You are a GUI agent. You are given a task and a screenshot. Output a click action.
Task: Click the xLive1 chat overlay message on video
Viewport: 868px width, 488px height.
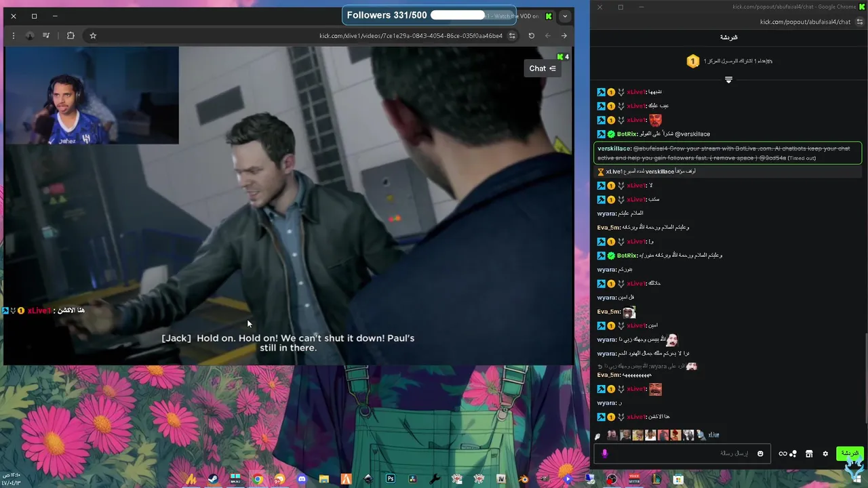click(43, 310)
